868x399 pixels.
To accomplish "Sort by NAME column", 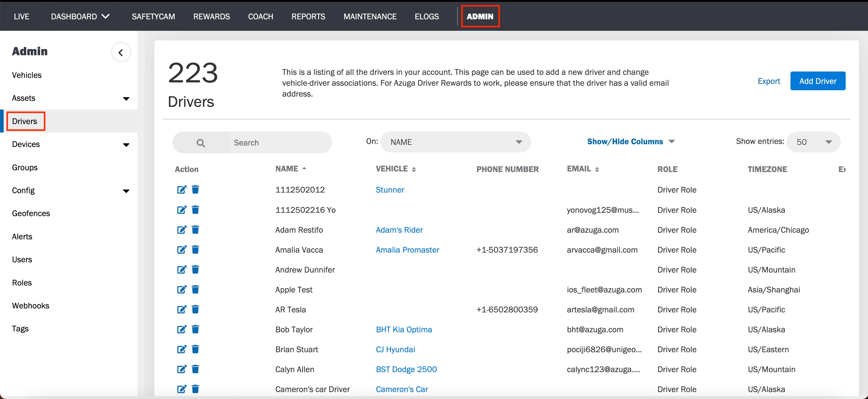I will 291,169.
